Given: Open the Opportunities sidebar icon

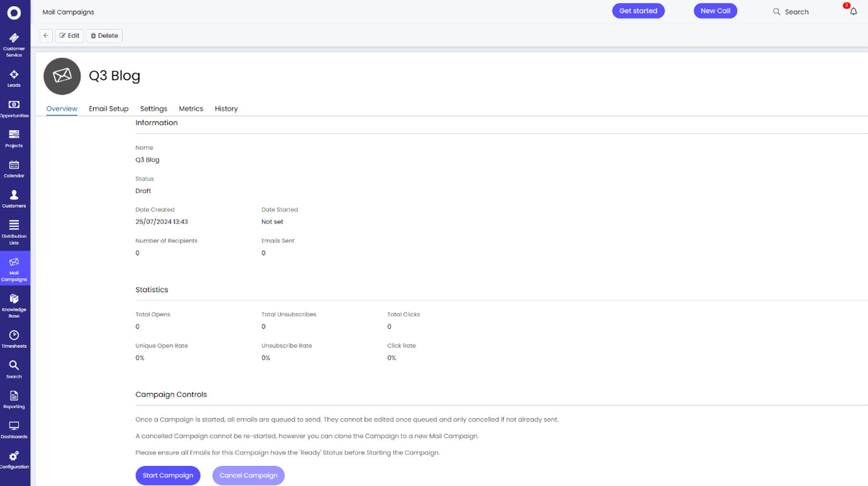Looking at the screenshot, I should click(x=14, y=108).
